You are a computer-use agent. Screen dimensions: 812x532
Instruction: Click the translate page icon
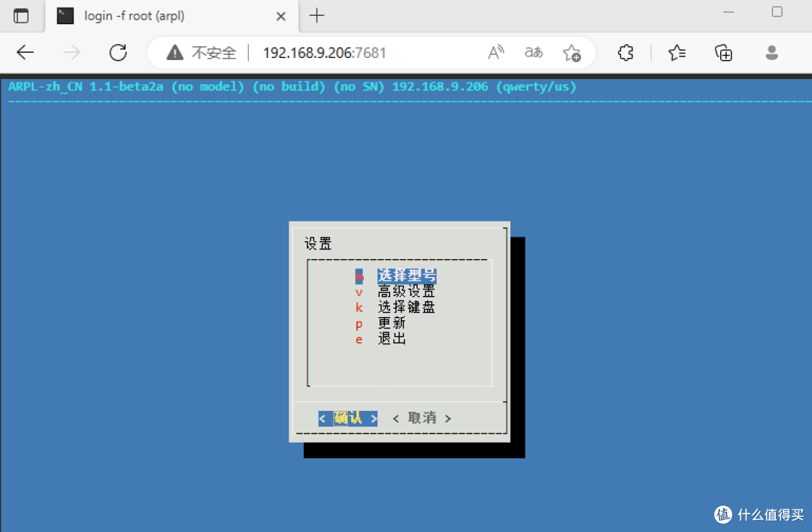(533, 53)
